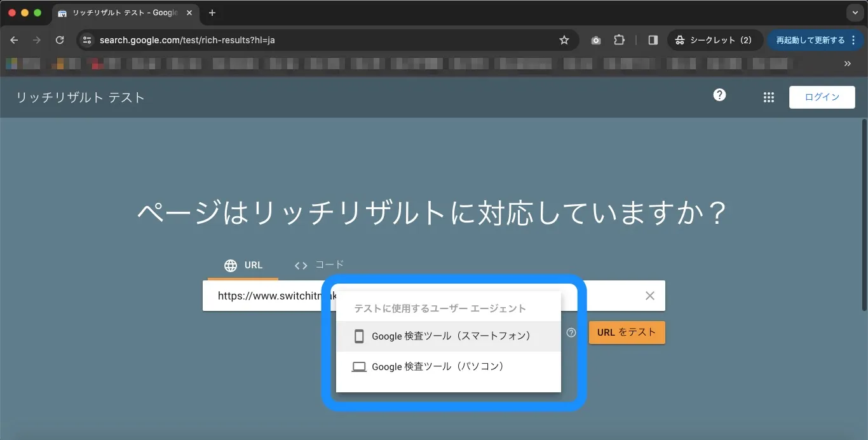Close the リッチリザルト テスト tab
Viewport: 868px width, 440px height.
(x=189, y=13)
